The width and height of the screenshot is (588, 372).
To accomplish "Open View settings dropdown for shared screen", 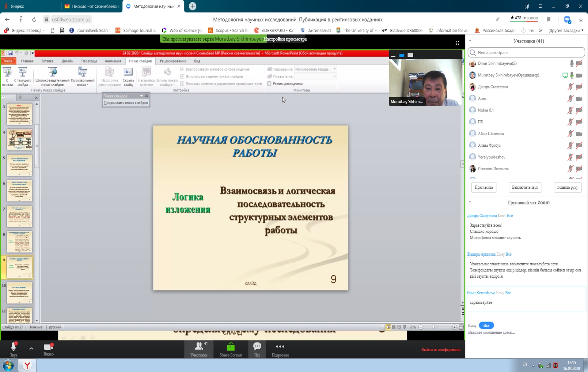I will tap(285, 39).
